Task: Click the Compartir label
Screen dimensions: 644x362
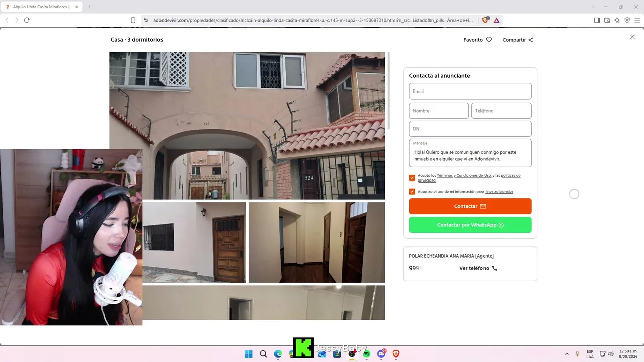Action: [x=514, y=40]
